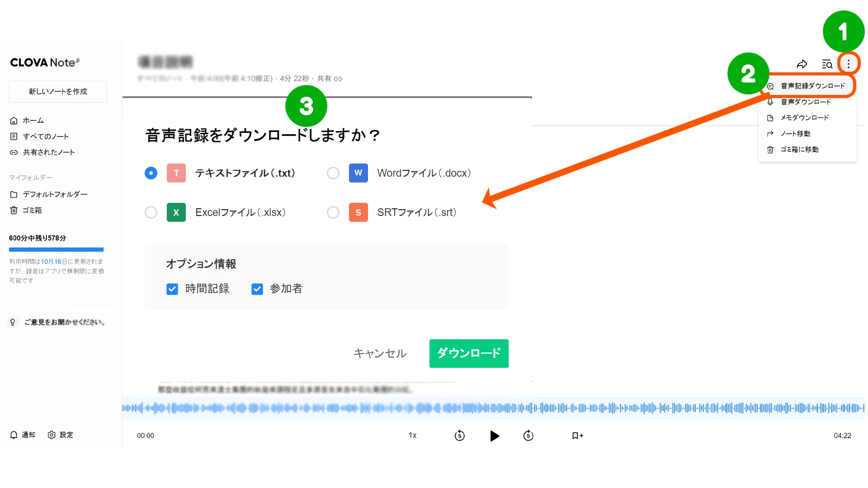Viewport: 868px width, 488px height.
Task: Choose 音声ダウンロード from the menu
Action: [807, 102]
